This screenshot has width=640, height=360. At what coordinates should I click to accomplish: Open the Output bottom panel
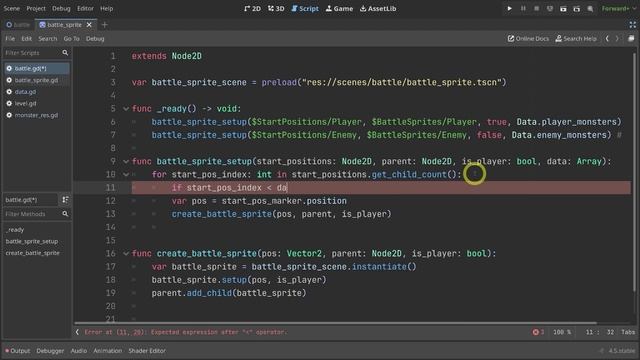(18, 351)
